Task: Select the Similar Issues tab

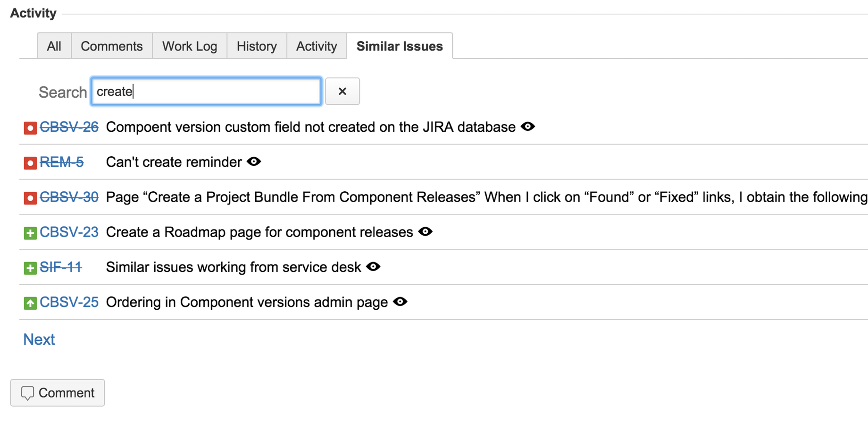Action: pos(400,46)
